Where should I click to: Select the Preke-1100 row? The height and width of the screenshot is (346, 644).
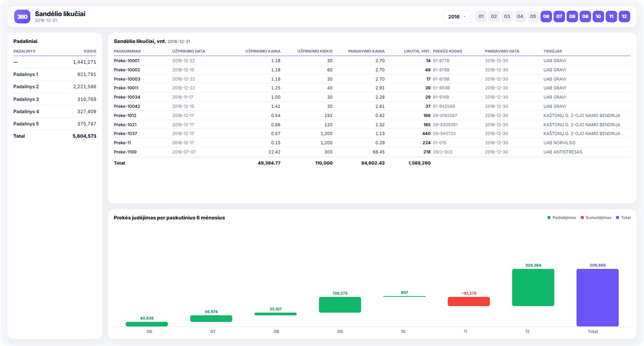point(372,152)
